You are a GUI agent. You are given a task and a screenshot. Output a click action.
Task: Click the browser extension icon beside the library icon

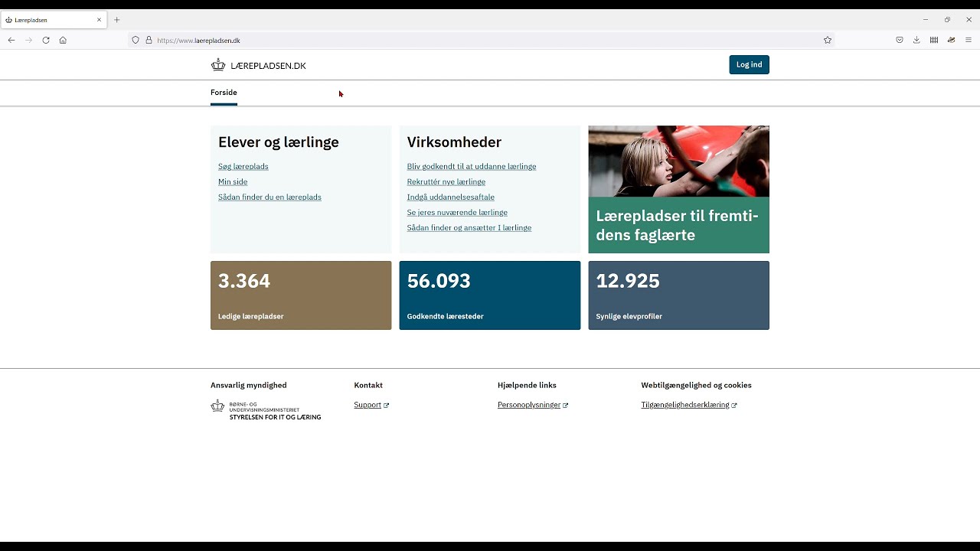click(951, 40)
